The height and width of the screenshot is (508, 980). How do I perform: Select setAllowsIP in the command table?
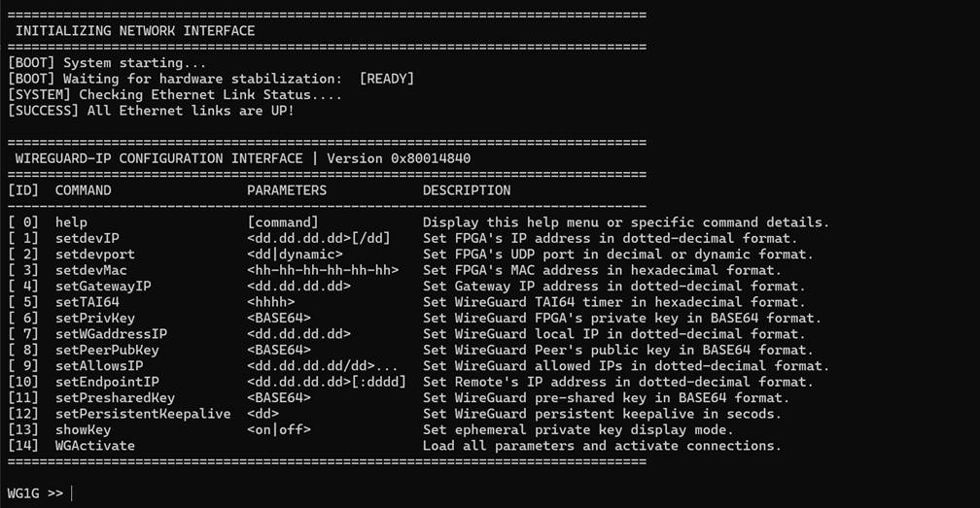click(99, 366)
